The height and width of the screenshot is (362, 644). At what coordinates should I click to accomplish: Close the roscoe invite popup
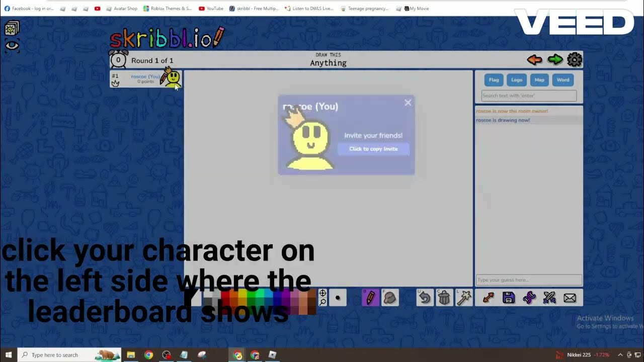coord(408,103)
